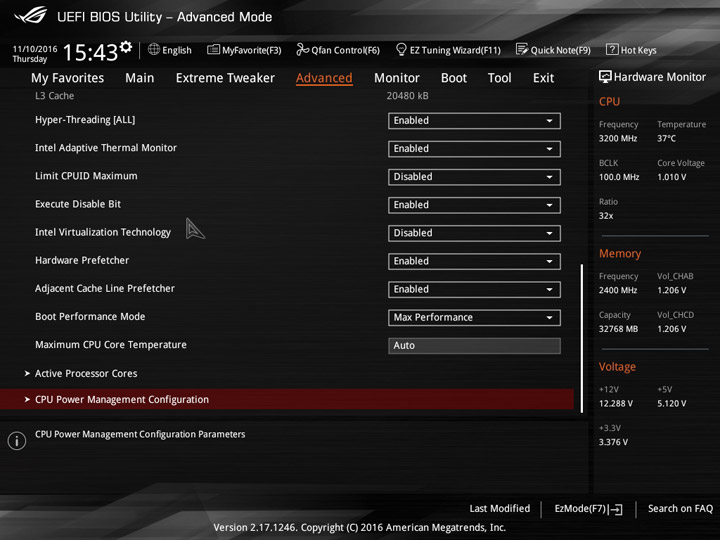Image resolution: width=720 pixels, height=540 pixels.
Task: Click the ROG logo icon
Action: 30,15
